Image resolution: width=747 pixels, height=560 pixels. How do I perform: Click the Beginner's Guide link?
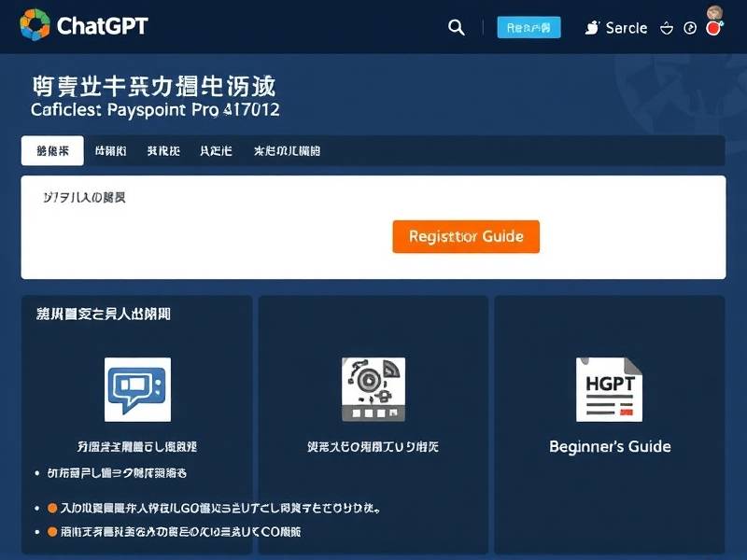[610, 446]
